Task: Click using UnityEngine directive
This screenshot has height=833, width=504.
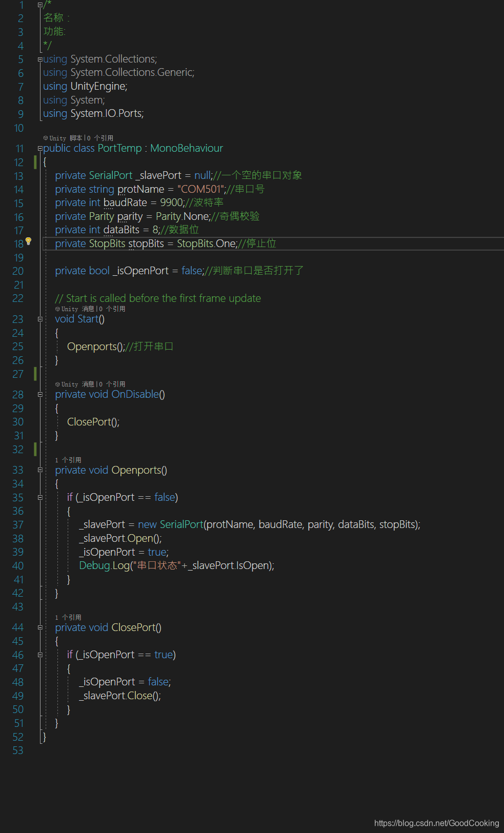Action: tap(85, 86)
